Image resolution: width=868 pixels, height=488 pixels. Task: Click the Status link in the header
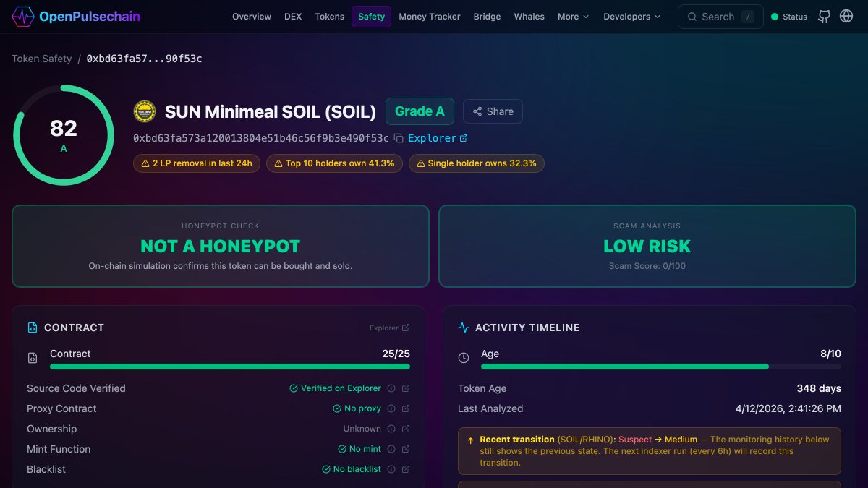(789, 17)
